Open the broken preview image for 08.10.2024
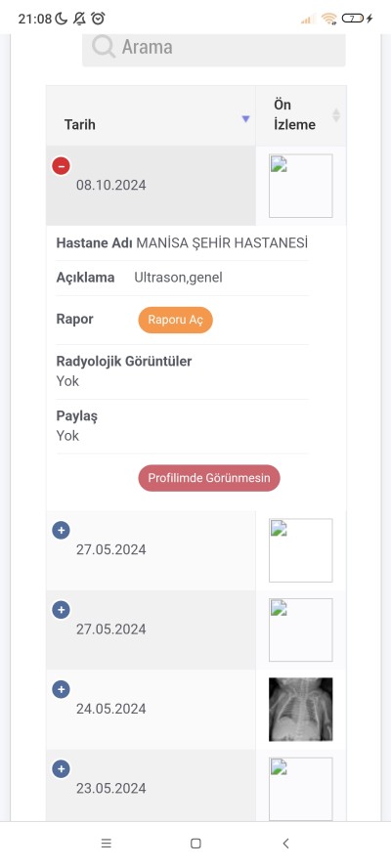 click(301, 186)
